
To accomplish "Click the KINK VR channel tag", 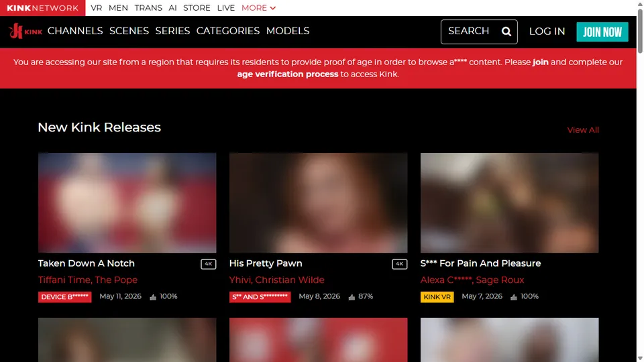I will point(437,297).
